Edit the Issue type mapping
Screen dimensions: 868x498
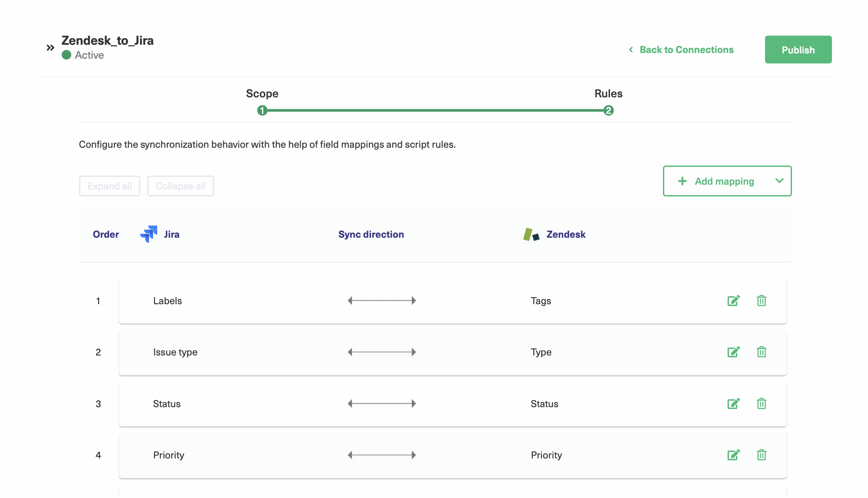(733, 352)
